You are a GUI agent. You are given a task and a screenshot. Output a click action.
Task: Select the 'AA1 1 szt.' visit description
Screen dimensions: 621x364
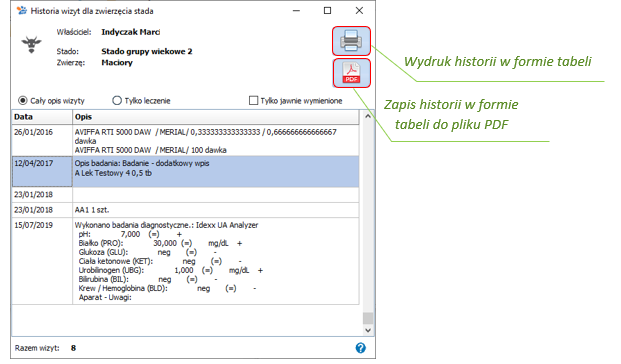[92, 210]
